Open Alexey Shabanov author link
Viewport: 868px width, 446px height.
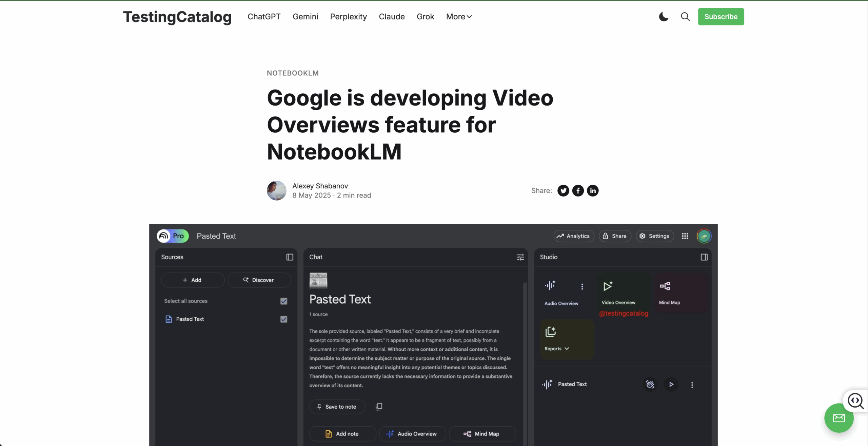(320, 186)
